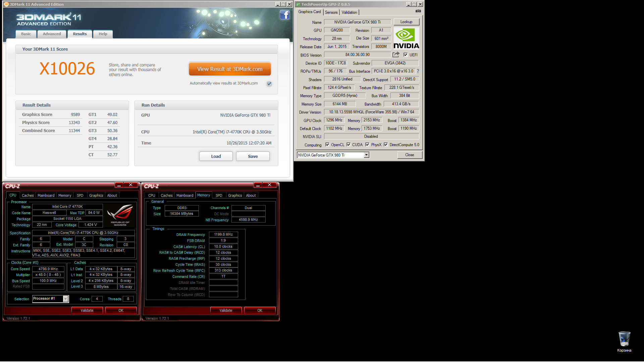This screenshot has width=644, height=362.
Task: Open Memory tab in left CPU-Z window
Action: 65,195
